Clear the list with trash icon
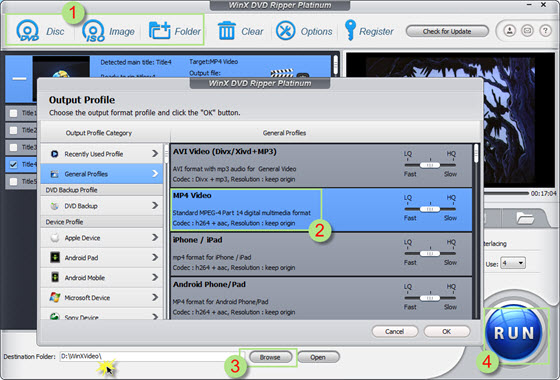 tap(227, 30)
